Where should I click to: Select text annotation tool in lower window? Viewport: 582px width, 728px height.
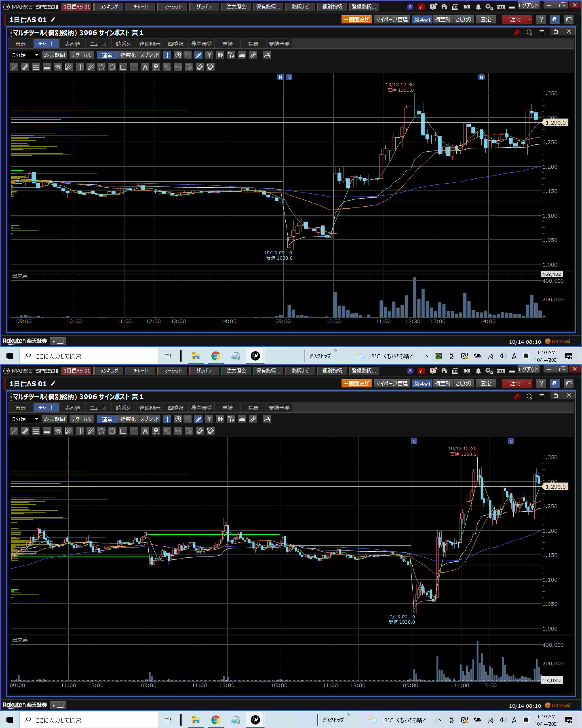[145, 431]
